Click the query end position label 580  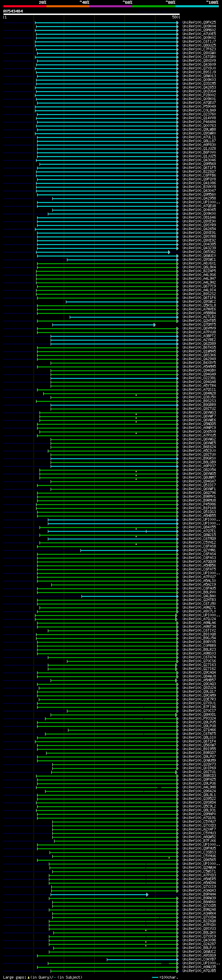point(175,17)
